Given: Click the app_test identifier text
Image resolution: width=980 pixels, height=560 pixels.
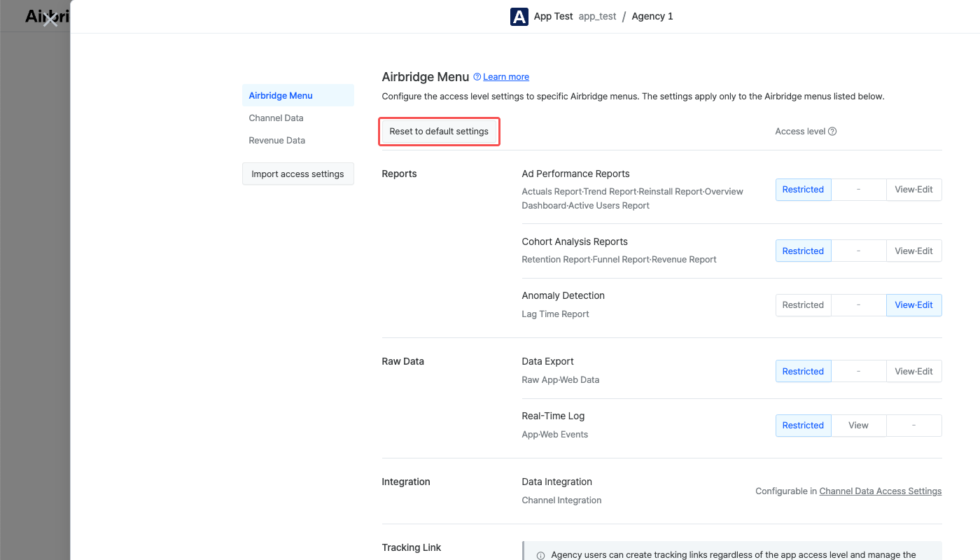Looking at the screenshot, I should click(597, 16).
